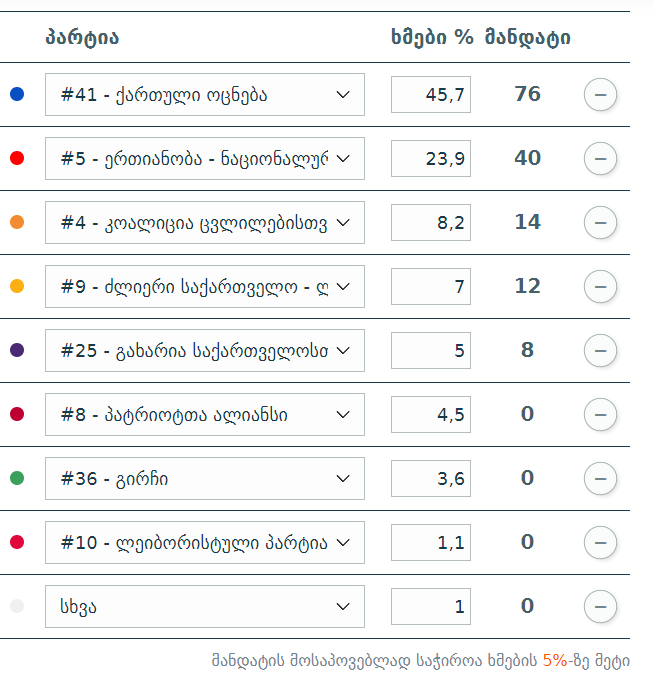
Task: Remove the #10 ლეიბორისტული პარტია row
Action: coord(600,543)
